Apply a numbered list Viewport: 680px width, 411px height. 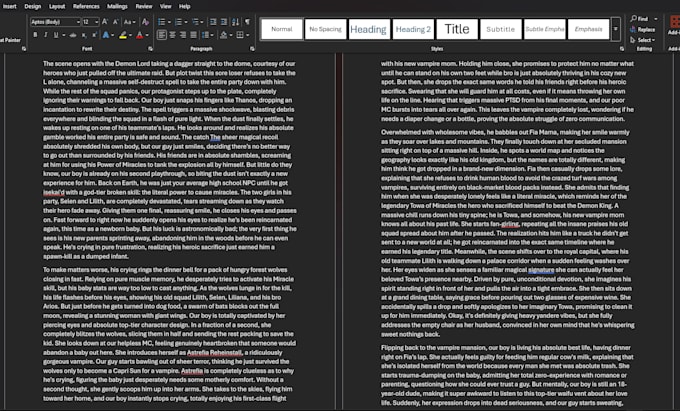coord(178,22)
